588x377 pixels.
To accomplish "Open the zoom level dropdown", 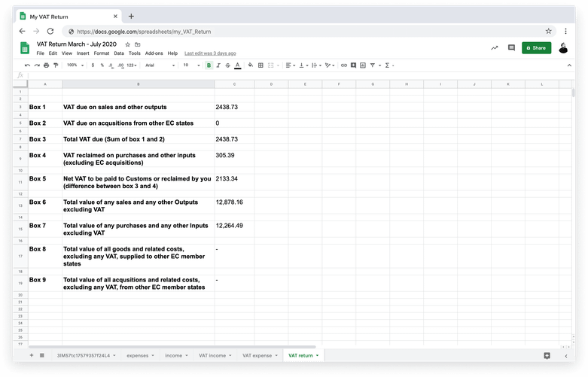I will coord(75,65).
